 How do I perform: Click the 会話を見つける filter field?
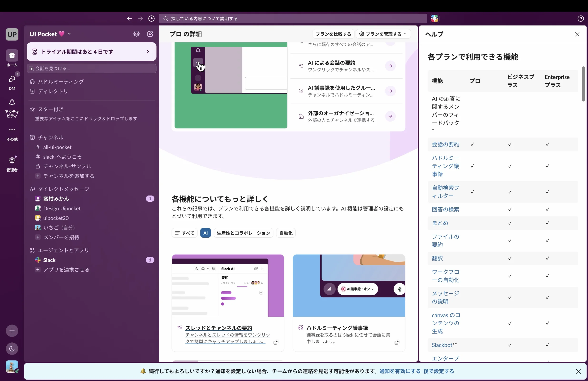[x=91, y=69]
